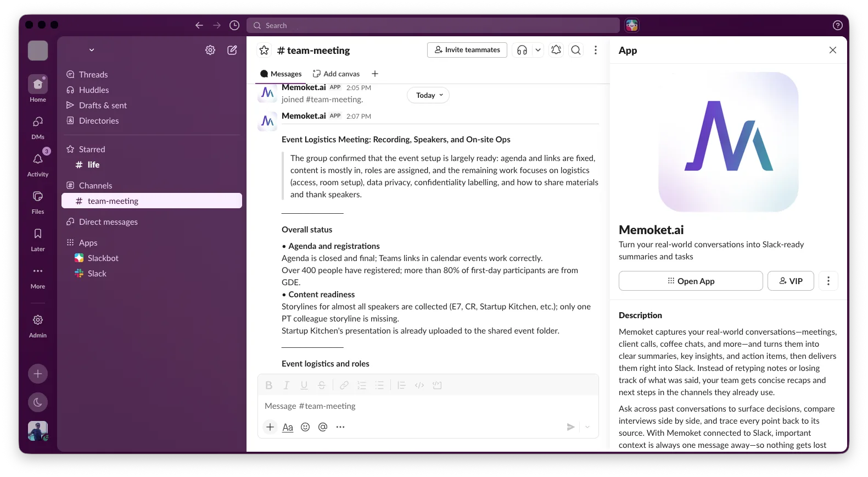This screenshot has width=868, height=477.
Task: Insert a link with the link icon
Action: tap(344, 385)
